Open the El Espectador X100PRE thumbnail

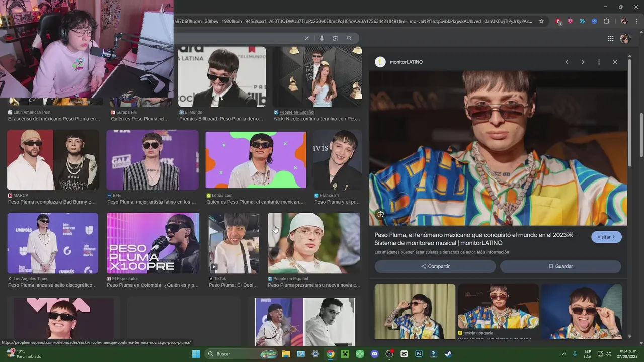[153, 243]
